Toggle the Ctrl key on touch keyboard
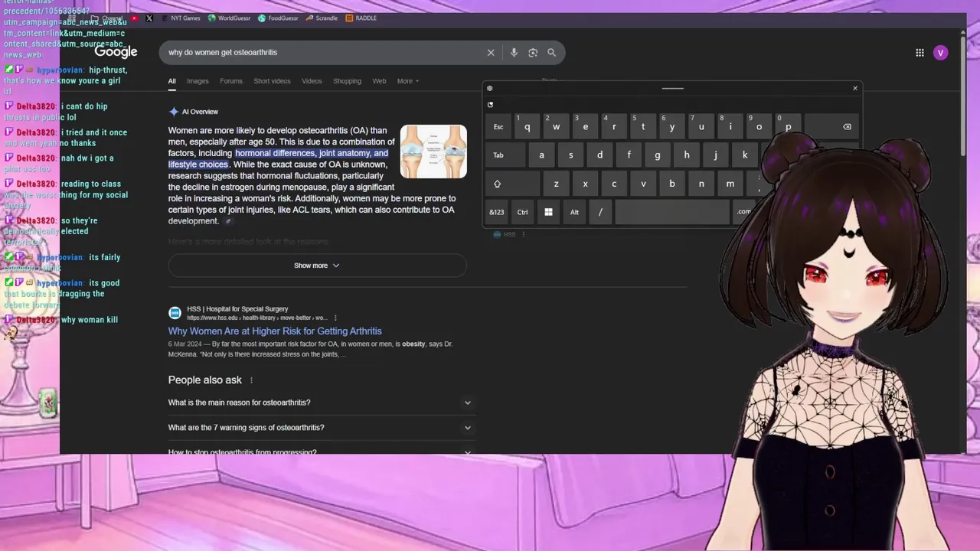Image resolution: width=980 pixels, height=551 pixels. pos(522,212)
